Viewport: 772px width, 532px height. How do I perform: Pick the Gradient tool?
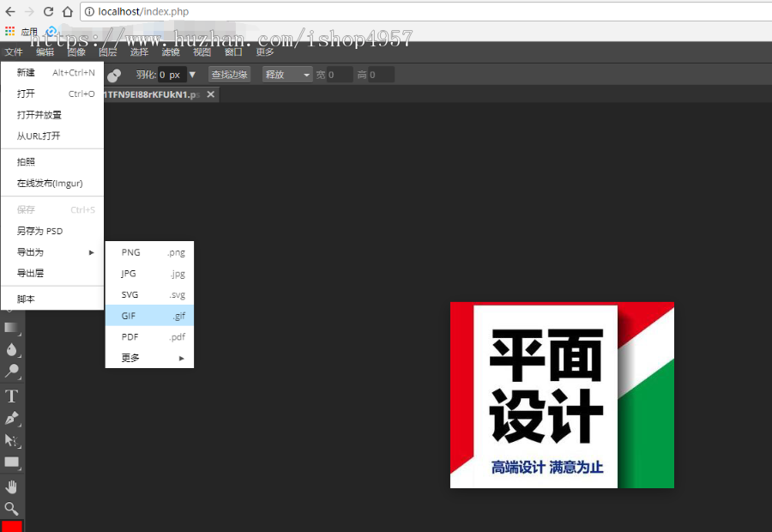[11, 328]
